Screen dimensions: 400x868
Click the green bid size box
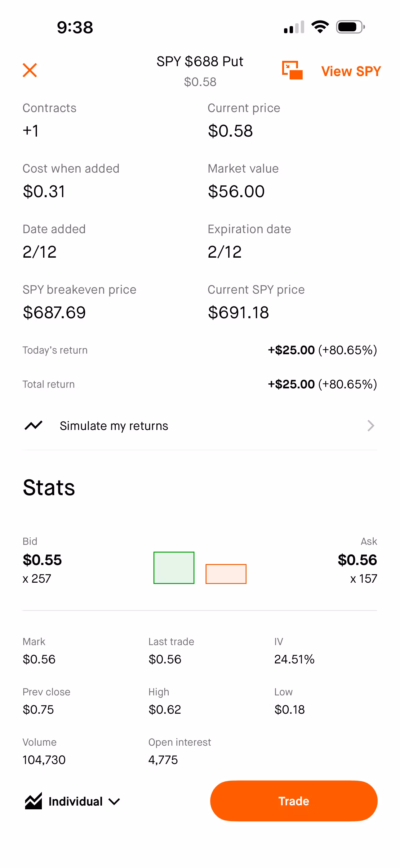174,567
